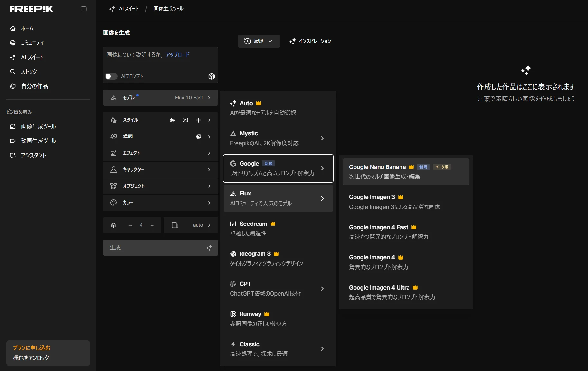Expand the スタイル row chevron
This screenshot has height=371, width=588.
pyautogui.click(x=209, y=120)
